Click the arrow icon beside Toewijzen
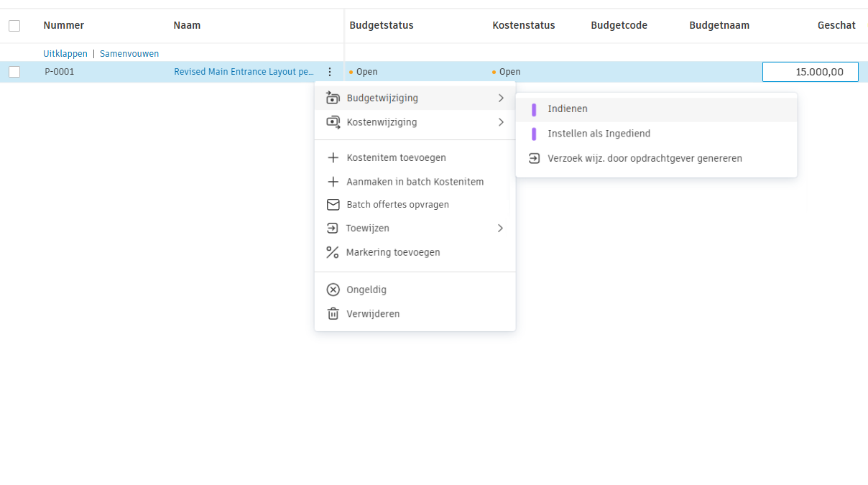Image resolution: width=868 pixels, height=485 pixels. (x=332, y=228)
